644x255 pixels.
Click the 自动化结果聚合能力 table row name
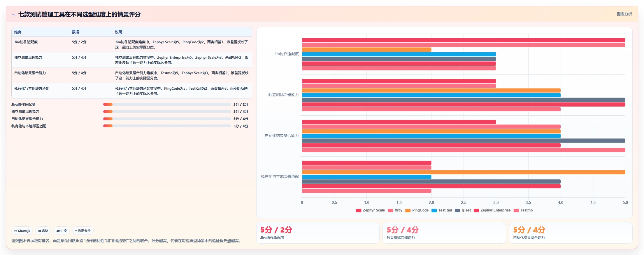point(30,73)
